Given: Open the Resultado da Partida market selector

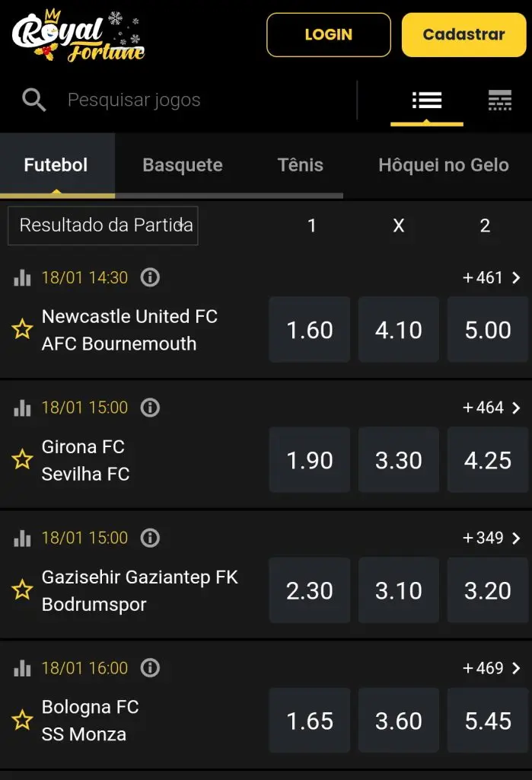Looking at the screenshot, I should coord(103,225).
